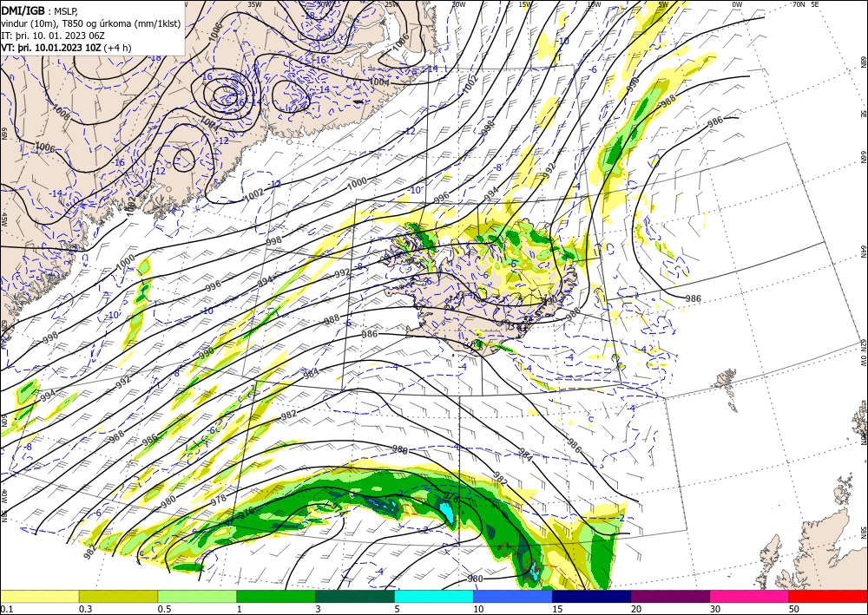868x615 pixels.
Task: Click the 'DMI/IGB : MSLP,' header line
Action: pos(40,10)
